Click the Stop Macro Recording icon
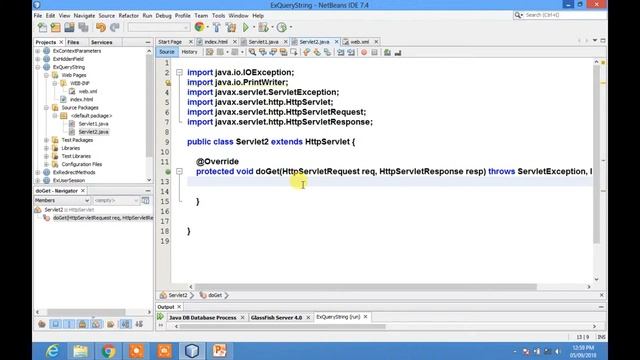640x360 pixels. (374, 52)
